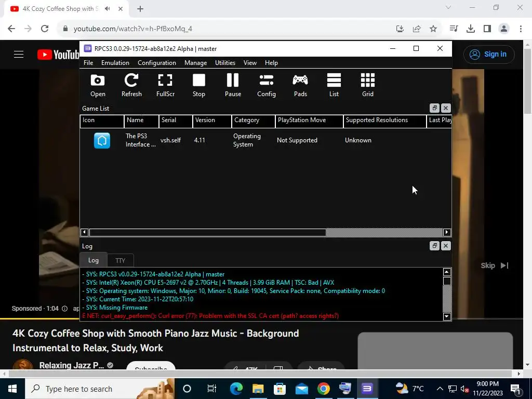Open the Config settings icon
532x399 pixels.
267,86
